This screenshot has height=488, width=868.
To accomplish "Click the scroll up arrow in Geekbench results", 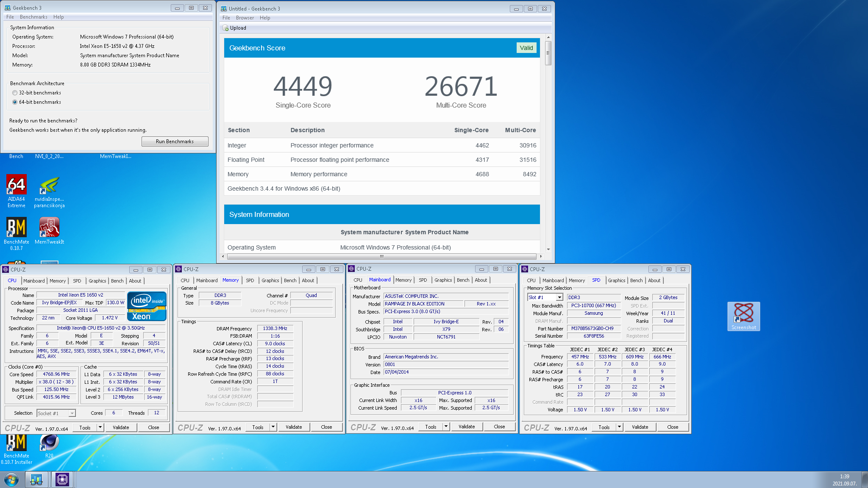I will (548, 38).
